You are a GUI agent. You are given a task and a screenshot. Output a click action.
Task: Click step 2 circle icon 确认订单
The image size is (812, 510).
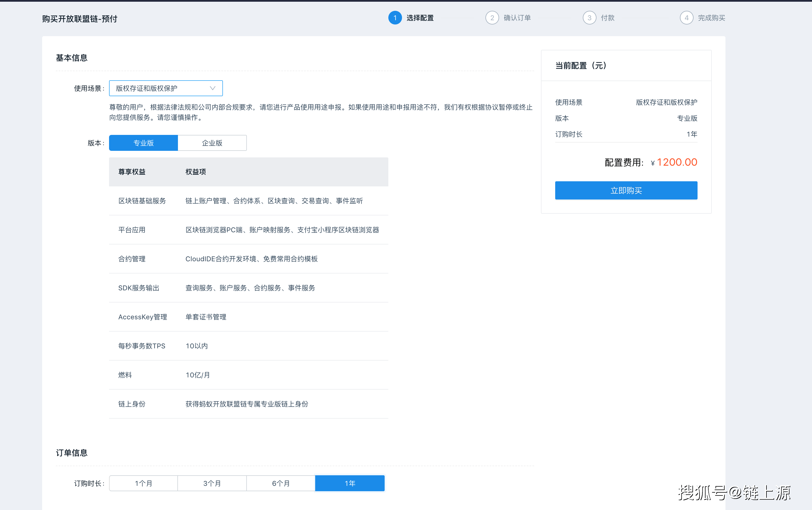tap(492, 18)
